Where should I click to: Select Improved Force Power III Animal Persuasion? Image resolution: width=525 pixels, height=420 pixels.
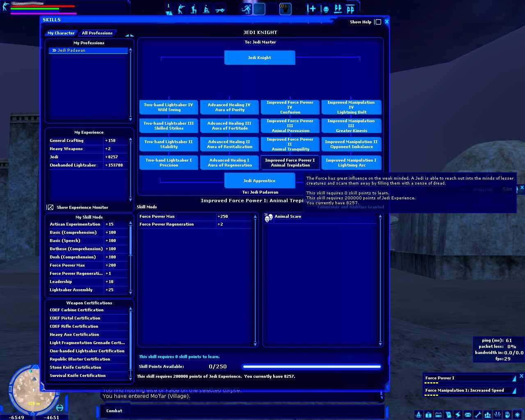point(290,126)
